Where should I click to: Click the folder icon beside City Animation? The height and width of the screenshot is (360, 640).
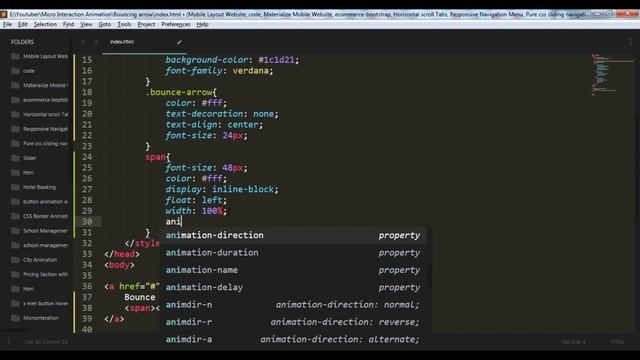pos(16,260)
